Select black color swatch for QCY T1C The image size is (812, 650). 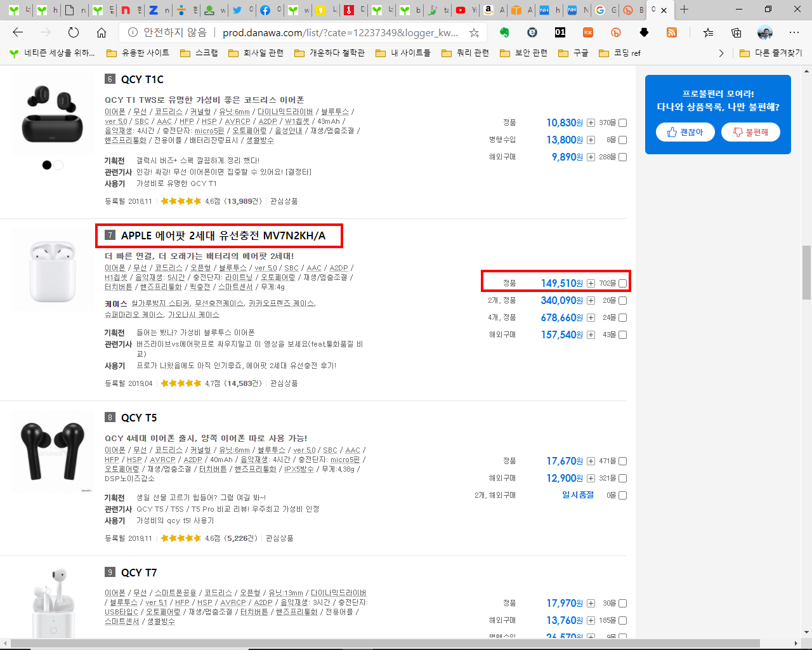[x=47, y=165]
